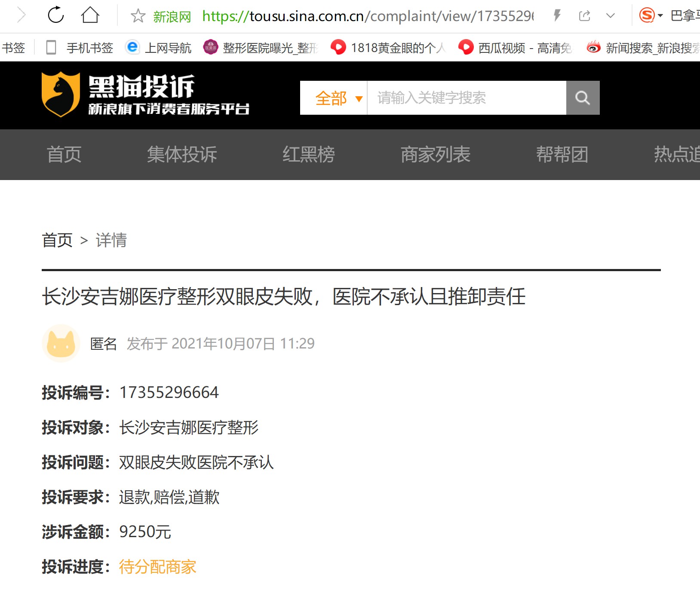Open the share page icon
The height and width of the screenshot is (593, 700).
(584, 16)
